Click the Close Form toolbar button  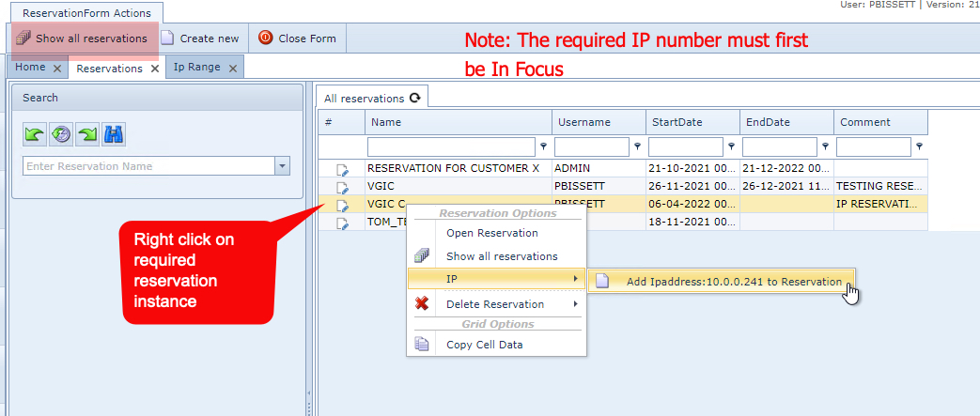coord(297,39)
